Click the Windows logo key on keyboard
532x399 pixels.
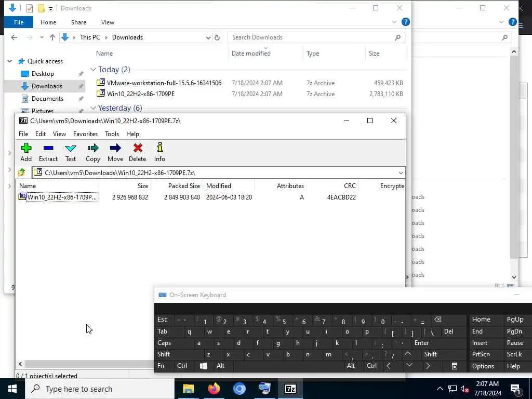coord(203,366)
